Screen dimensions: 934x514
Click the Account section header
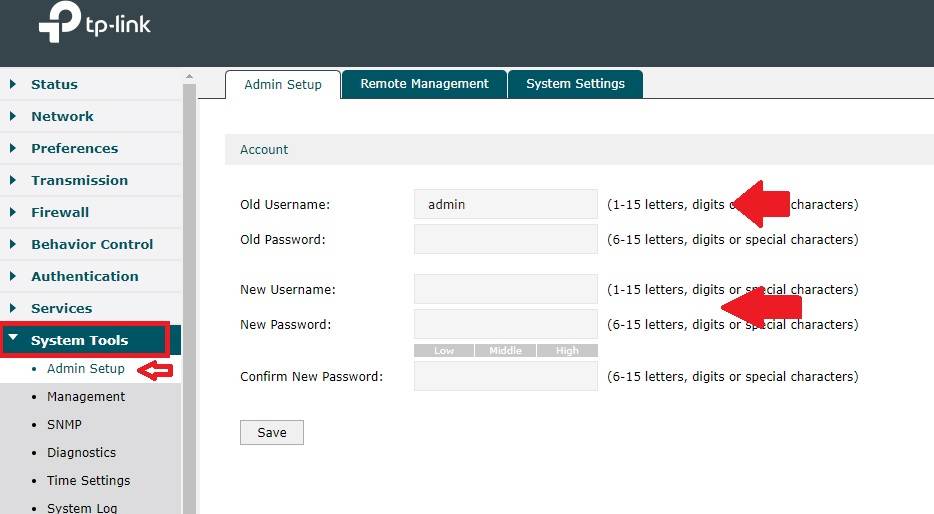579,149
